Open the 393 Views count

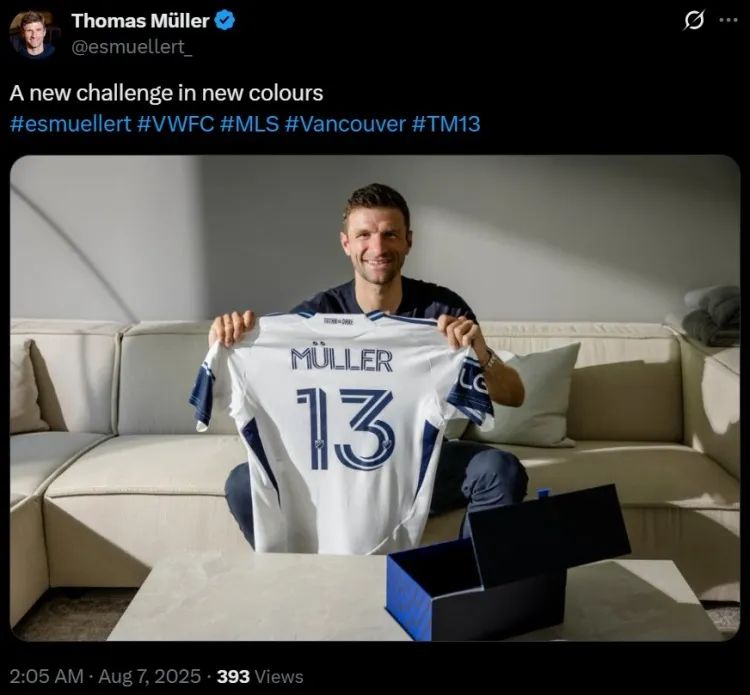[x=260, y=676]
